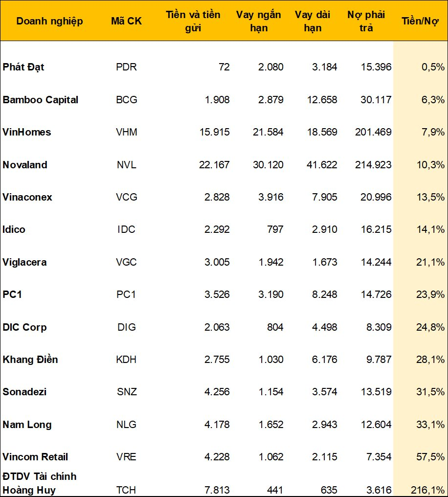
Task: Select the 'Khang Điền' company name
Action: click(x=30, y=360)
